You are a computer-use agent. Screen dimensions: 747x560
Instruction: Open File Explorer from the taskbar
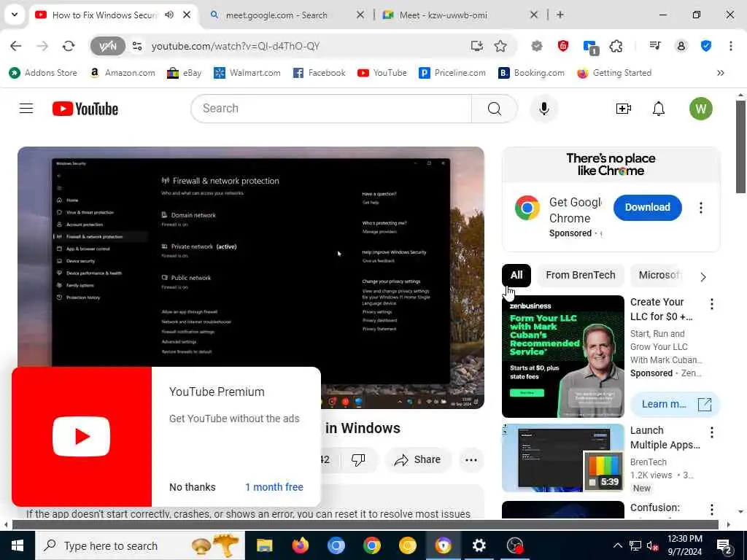click(x=264, y=545)
